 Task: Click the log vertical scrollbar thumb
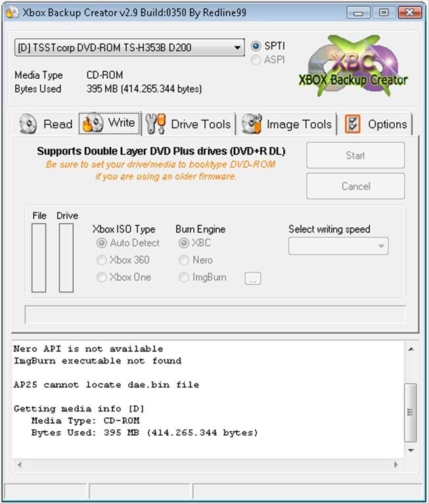click(x=411, y=413)
